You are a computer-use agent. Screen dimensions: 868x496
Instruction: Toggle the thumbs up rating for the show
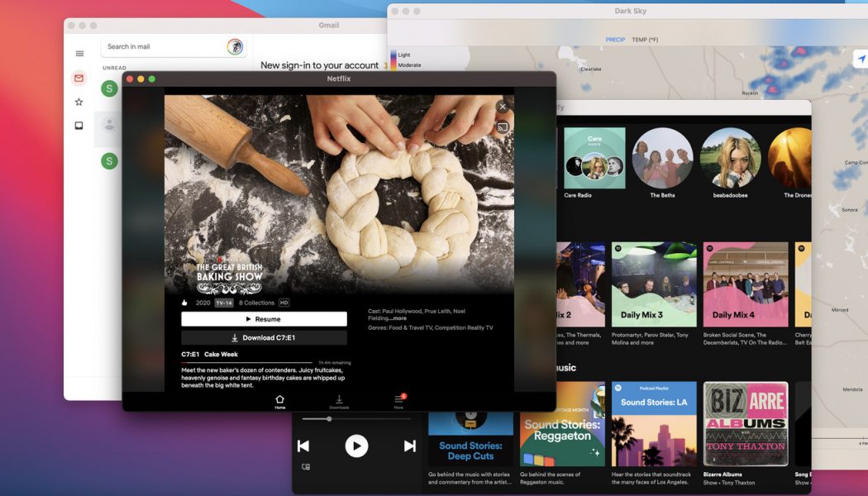point(184,302)
